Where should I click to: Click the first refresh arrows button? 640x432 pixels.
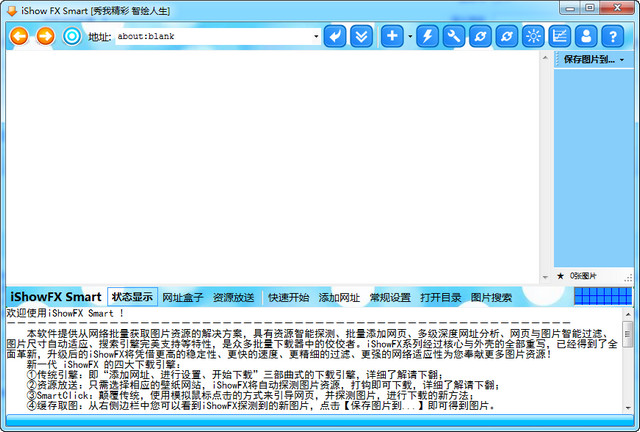click(480, 36)
